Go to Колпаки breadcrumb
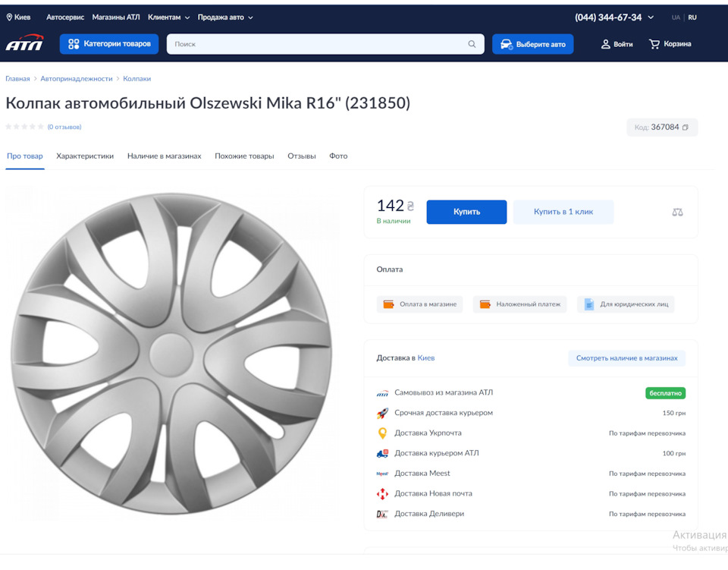Screen dimensions: 728x570 point(136,78)
